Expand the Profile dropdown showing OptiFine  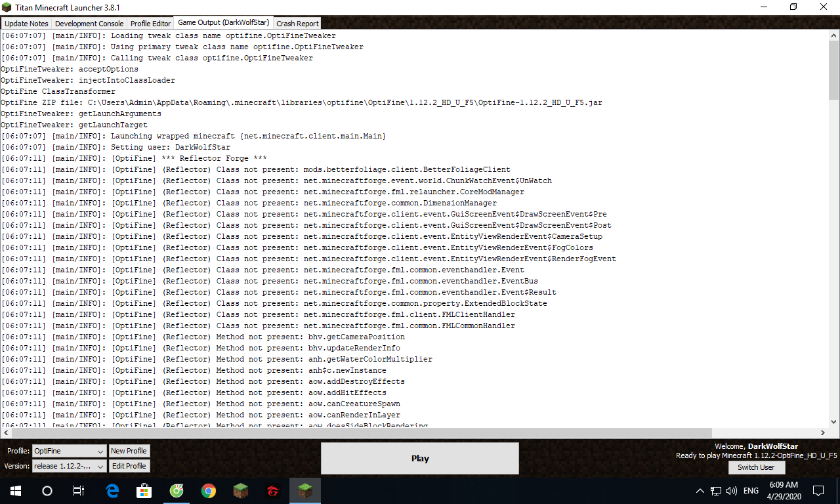[69, 451]
